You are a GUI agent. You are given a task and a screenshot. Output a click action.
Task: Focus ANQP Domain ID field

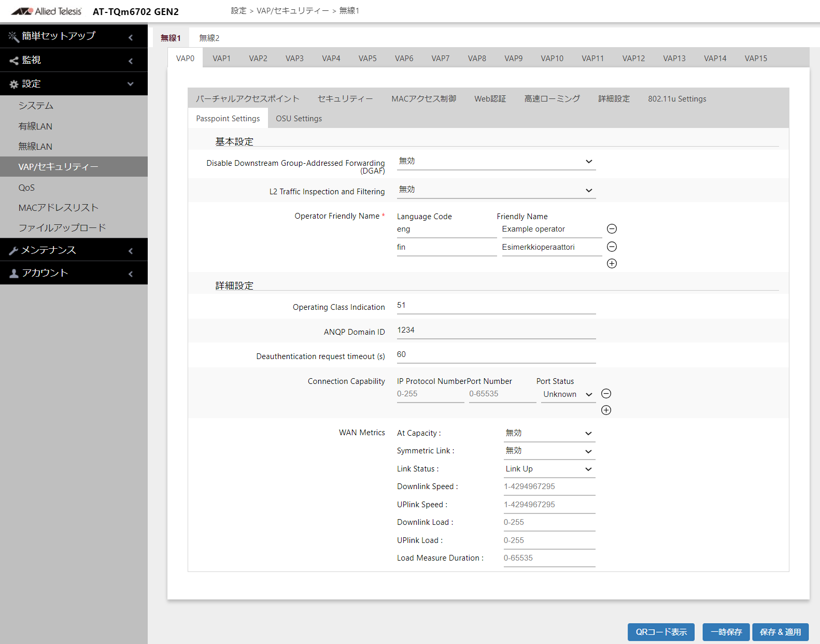pyautogui.click(x=496, y=331)
